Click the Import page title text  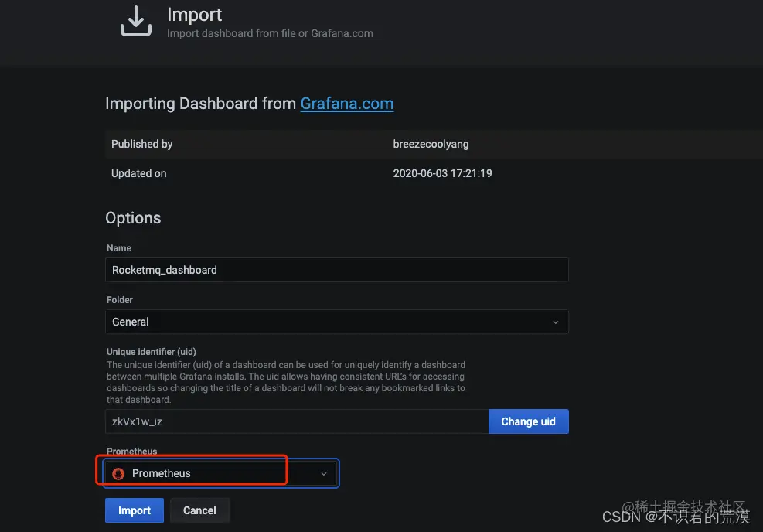click(194, 15)
